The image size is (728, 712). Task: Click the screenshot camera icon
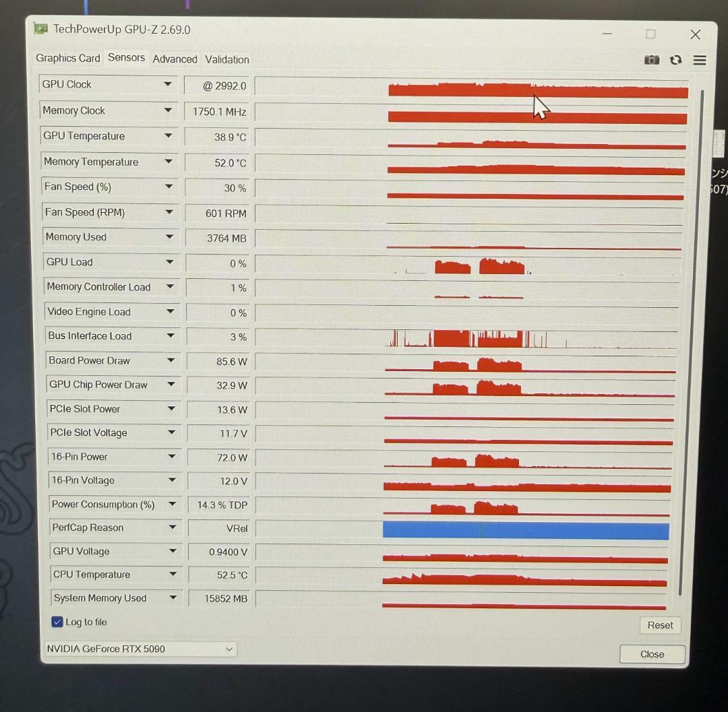(x=651, y=60)
